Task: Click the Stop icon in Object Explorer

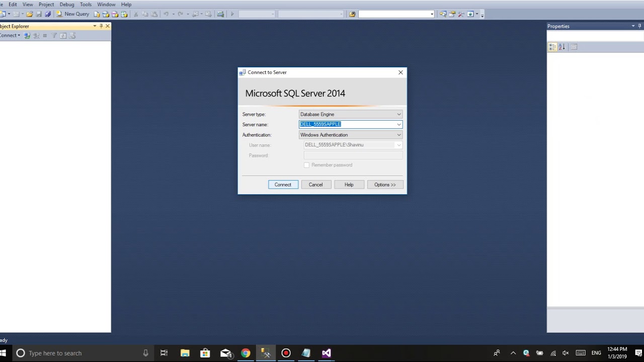Action: [45, 36]
